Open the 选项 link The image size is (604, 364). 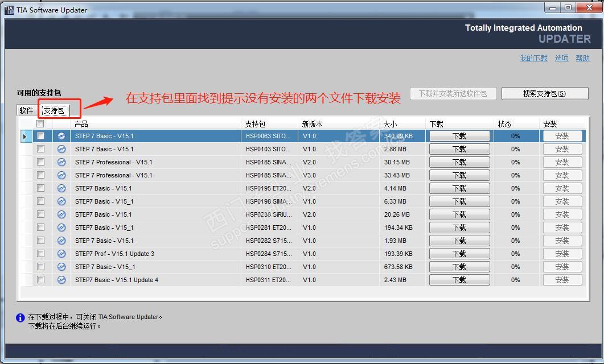tap(562, 57)
